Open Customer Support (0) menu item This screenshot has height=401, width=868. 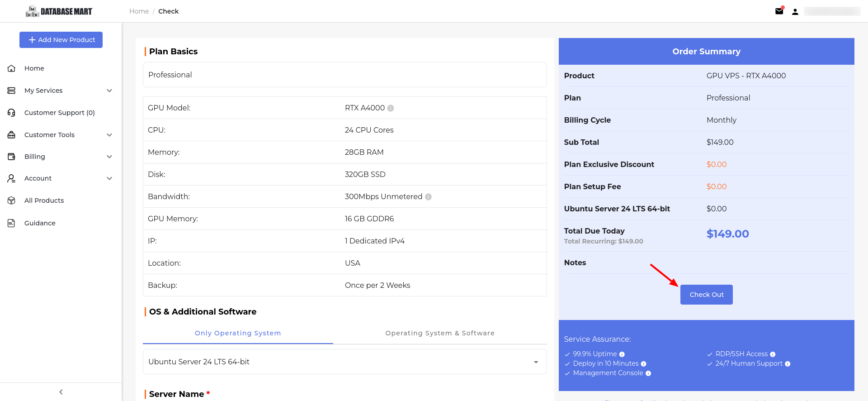[60, 113]
